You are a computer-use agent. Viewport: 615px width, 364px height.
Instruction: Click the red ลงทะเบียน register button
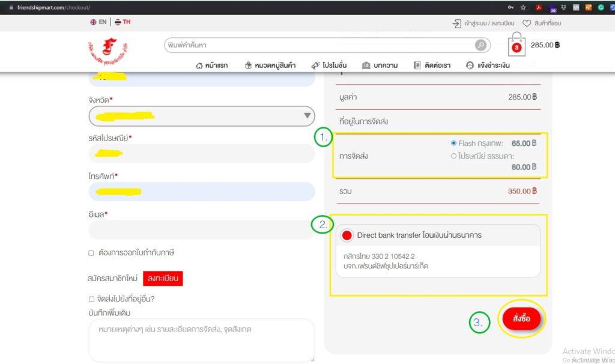[x=162, y=279]
